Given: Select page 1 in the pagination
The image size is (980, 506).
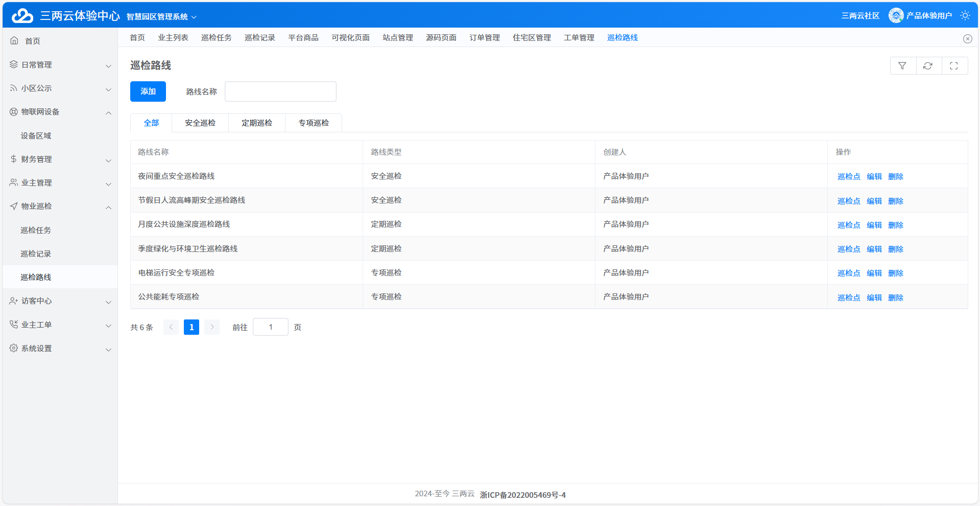Looking at the screenshot, I should tap(191, 327).
